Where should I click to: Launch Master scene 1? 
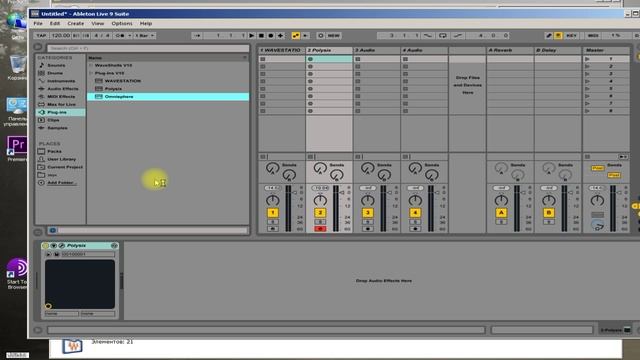point(587,59)
